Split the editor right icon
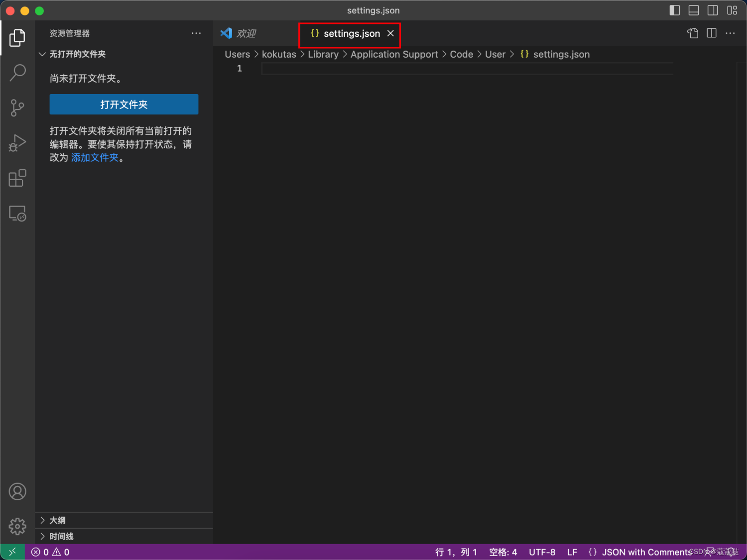 click(712, 33)
